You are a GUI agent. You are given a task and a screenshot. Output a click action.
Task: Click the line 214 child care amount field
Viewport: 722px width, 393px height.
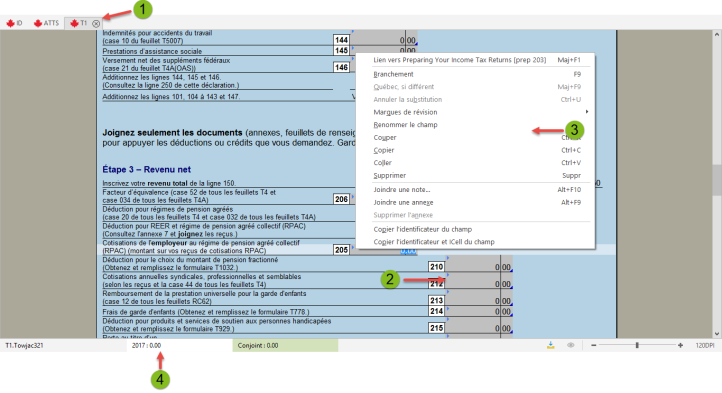pos(478,311)
